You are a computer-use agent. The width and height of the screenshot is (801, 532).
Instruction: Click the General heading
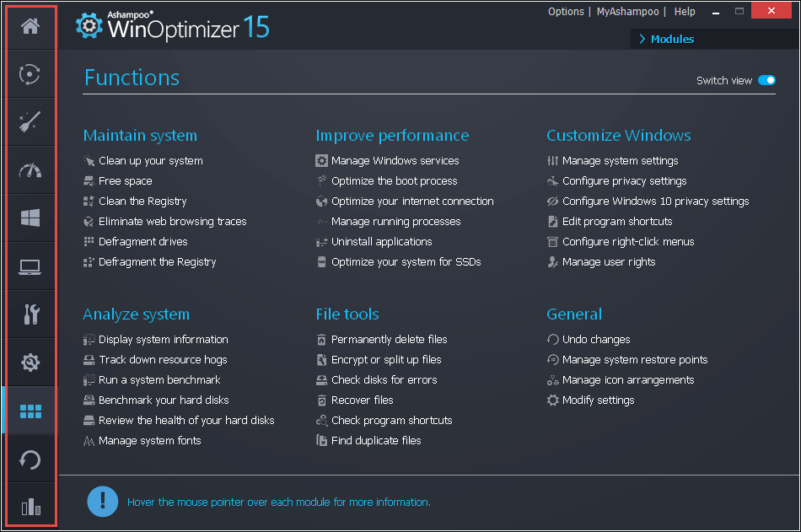point(574,314)
